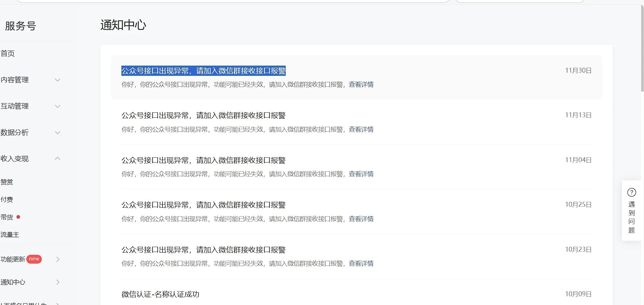This screenshot has height=305, width=644.
Task: Expand the 内容管理 menu chevron
Action: (58, 80)
